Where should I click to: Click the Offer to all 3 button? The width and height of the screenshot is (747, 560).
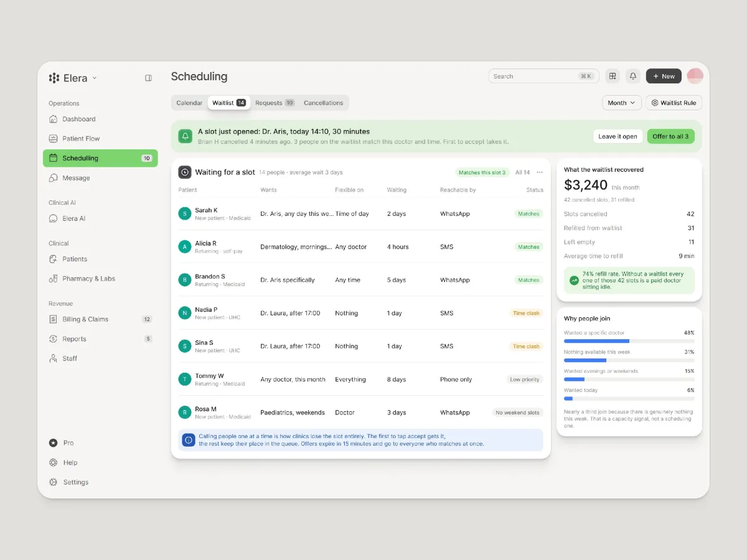[x=670, y=136]
